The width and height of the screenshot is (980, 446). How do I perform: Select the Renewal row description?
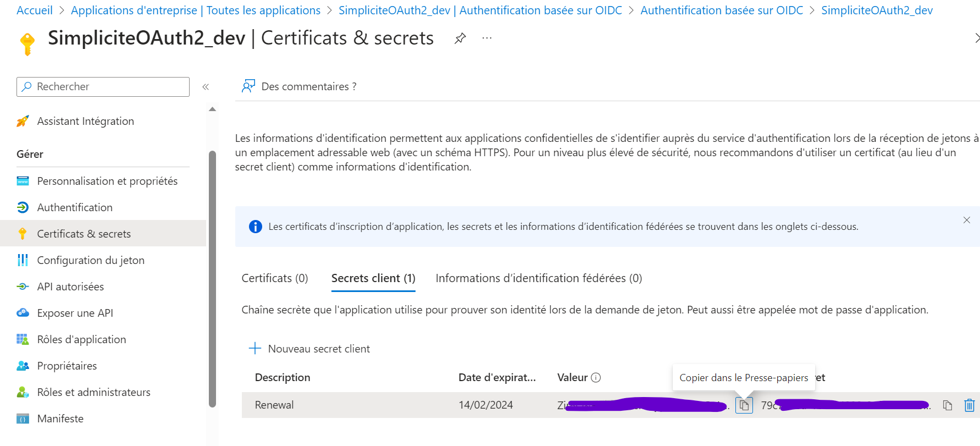tap(274, 405)
